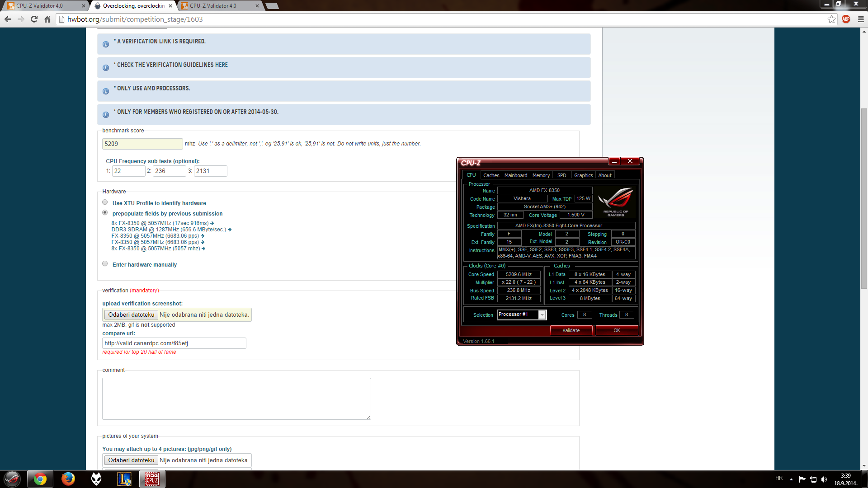Click sub test 3 field with 2131
Viewport: 868px width, 488px height.
(210, 171)
